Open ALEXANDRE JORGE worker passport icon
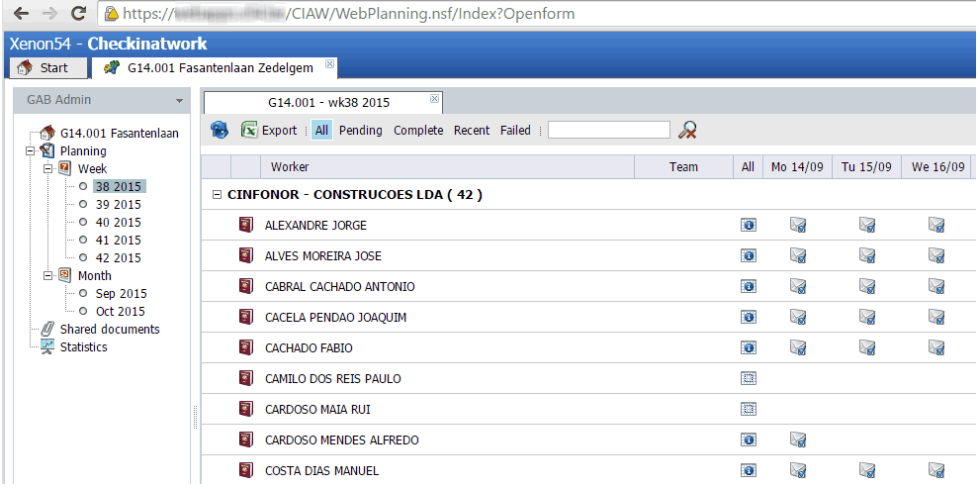The height and width of the screenshot is (489, 980). (246, 226)
